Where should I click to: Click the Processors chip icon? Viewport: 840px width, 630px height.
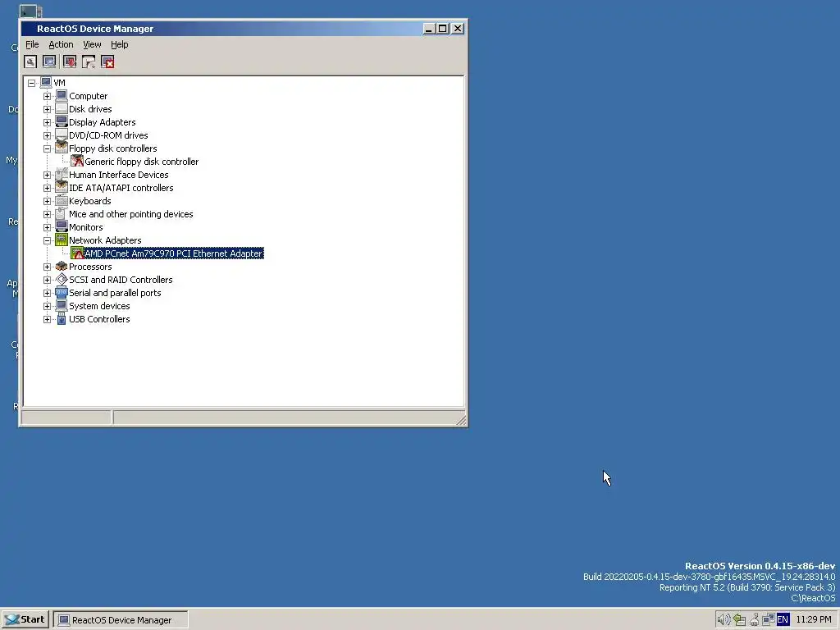tap(62, 267)
